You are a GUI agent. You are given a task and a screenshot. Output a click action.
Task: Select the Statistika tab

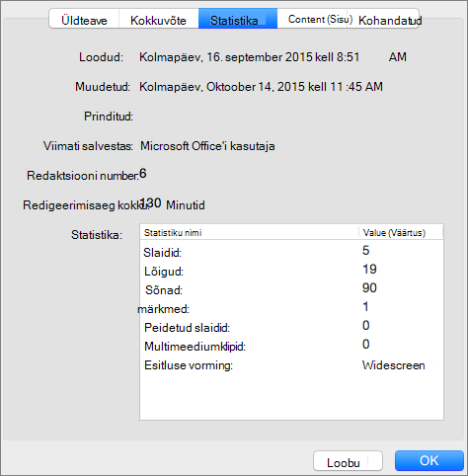click(238, 19)
